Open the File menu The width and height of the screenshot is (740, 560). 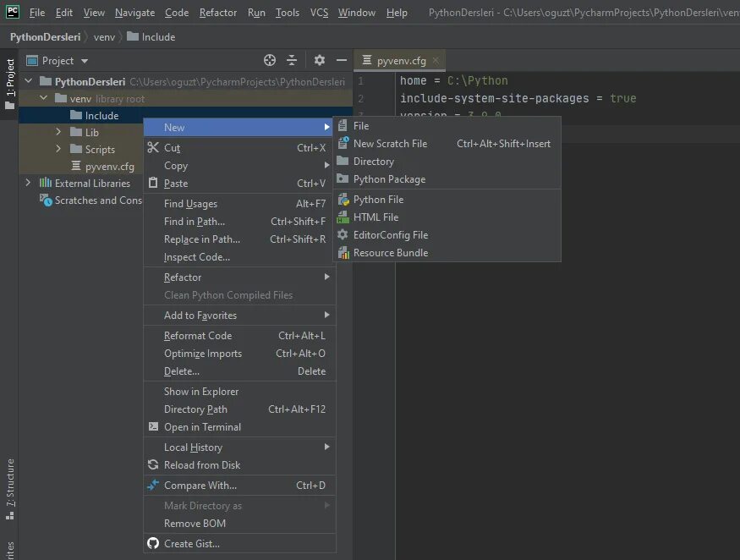(x=37, y=13)
